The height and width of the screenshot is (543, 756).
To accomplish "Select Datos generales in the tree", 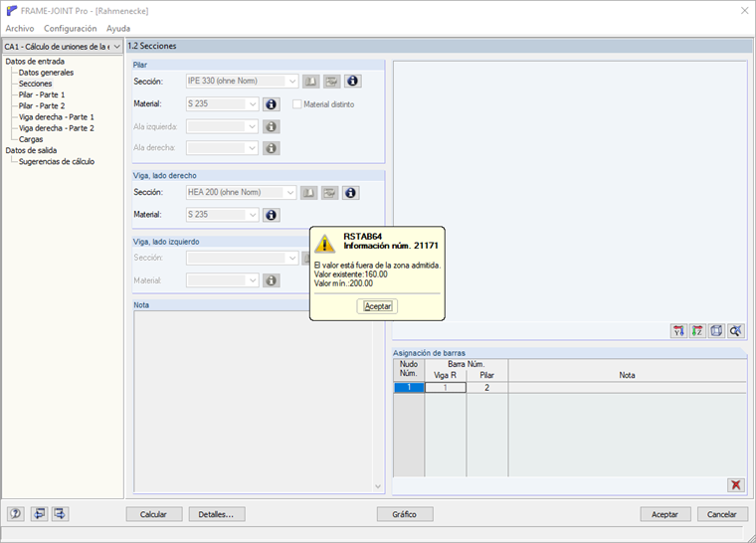I will 47,73.
